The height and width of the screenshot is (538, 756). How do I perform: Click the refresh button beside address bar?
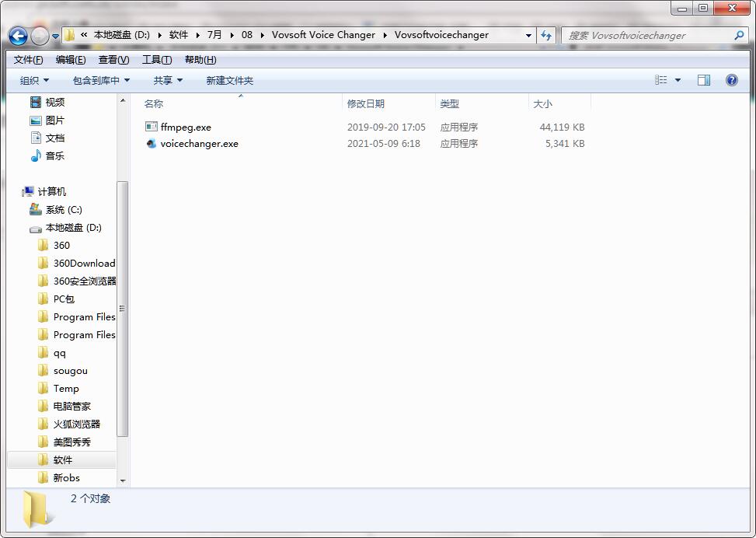545,35
